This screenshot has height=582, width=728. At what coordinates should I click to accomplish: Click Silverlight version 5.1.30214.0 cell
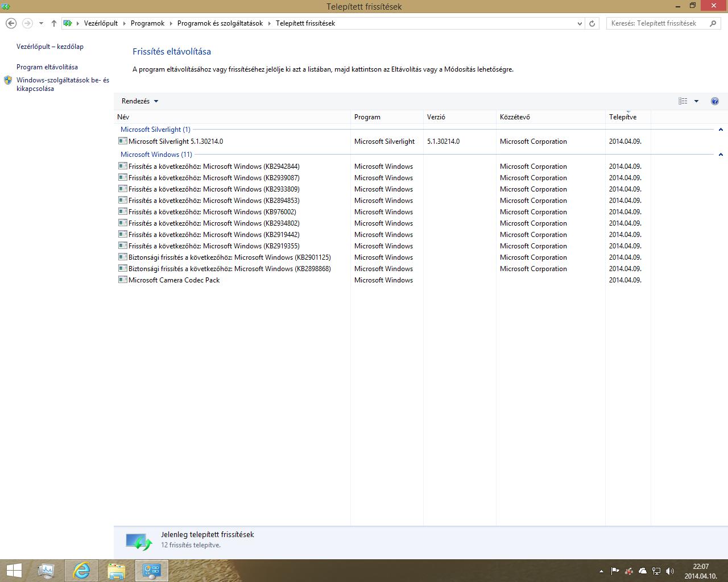[x=444, y=142]
